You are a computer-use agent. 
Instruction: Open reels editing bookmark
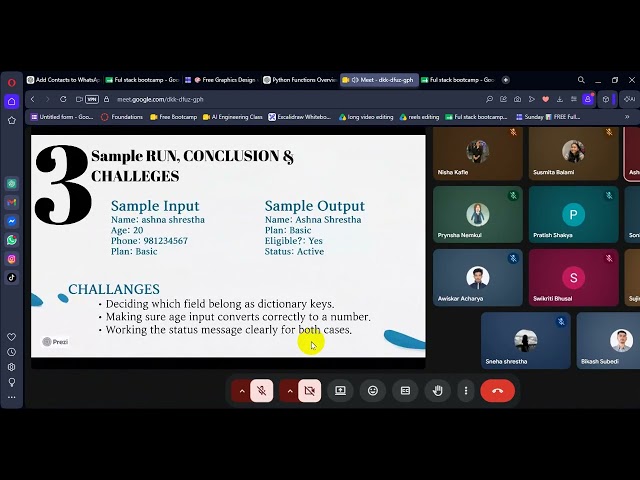coord(420,117)
